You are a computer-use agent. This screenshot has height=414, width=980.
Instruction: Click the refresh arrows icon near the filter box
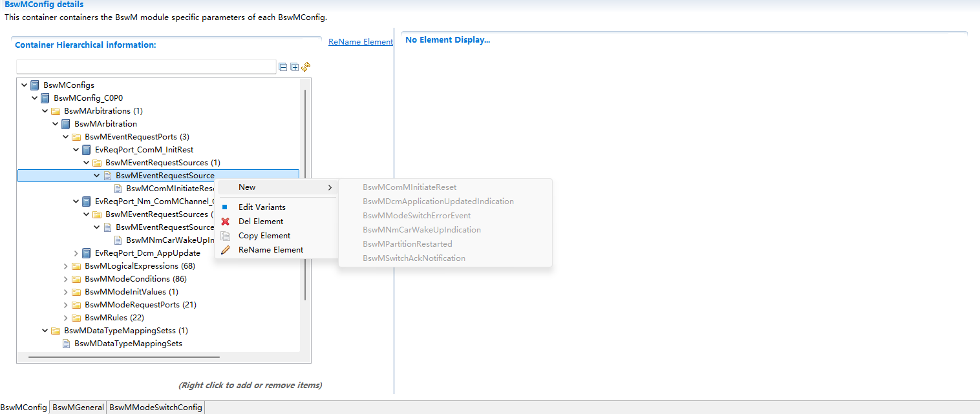tap(305, 67)
